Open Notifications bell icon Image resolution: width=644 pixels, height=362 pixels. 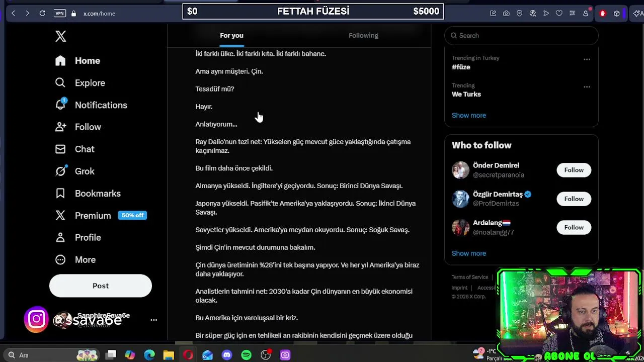pyautogui.click(x=60, y=105)
